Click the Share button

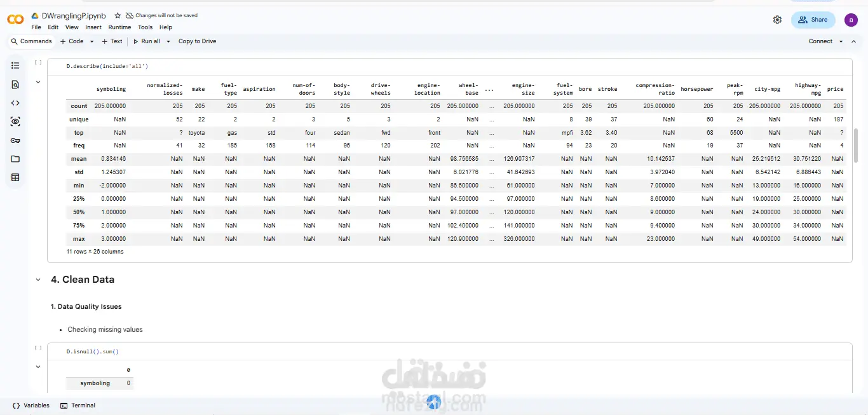[x=813, y=20]
